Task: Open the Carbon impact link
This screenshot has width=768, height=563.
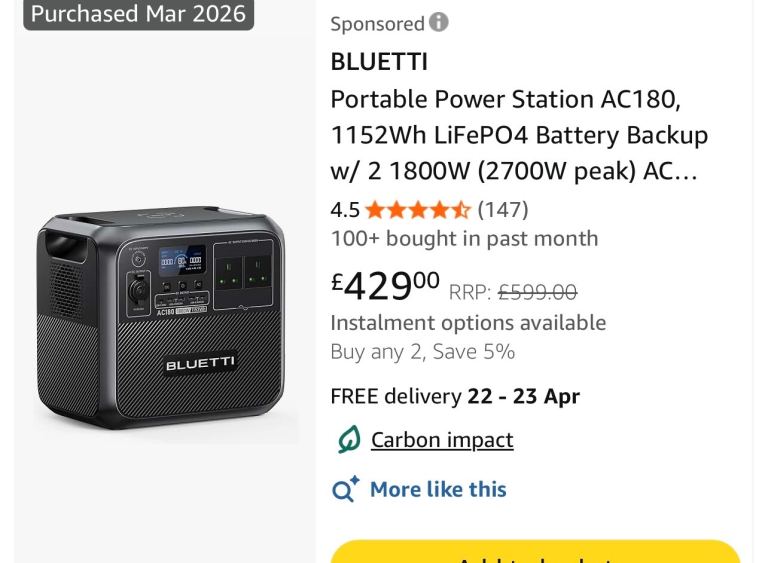Action: click(x=442, y=440)
